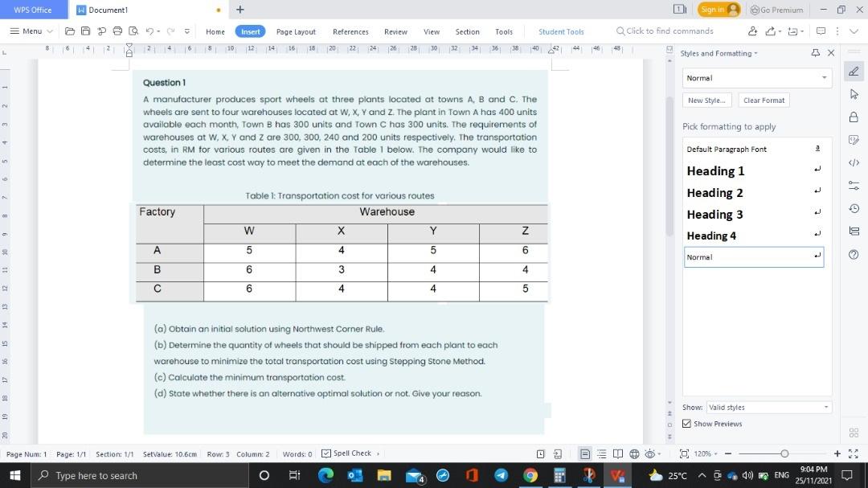Collapse the ribbon with the chevron
Viewport: 868px width, 488px height.
point(853,31)
